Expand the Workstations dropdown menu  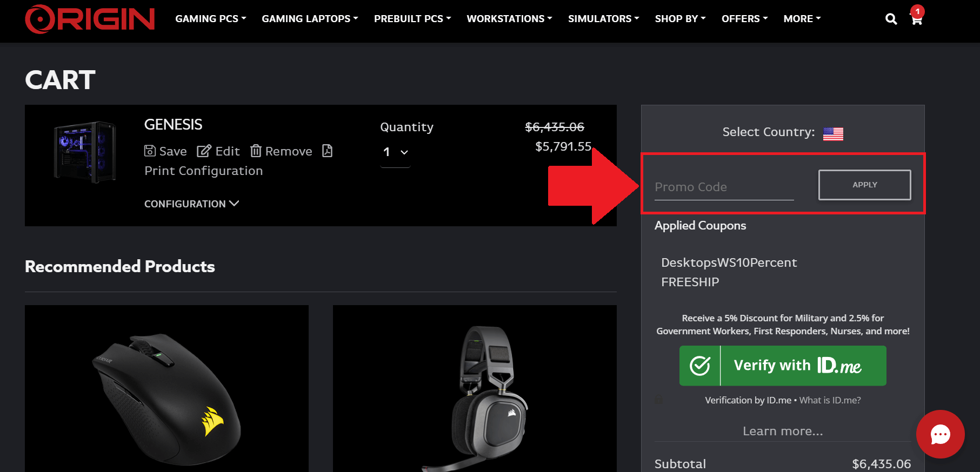509,19
